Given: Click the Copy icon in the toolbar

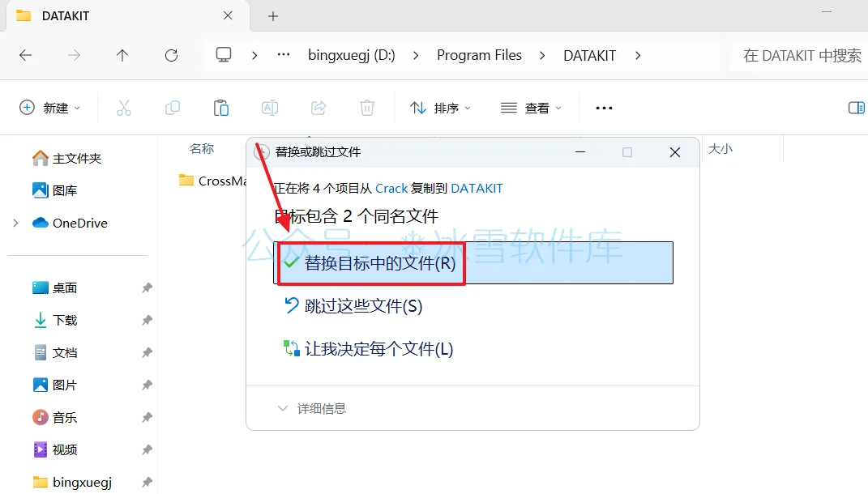Looking at the screenshot, I should [173, 108].
